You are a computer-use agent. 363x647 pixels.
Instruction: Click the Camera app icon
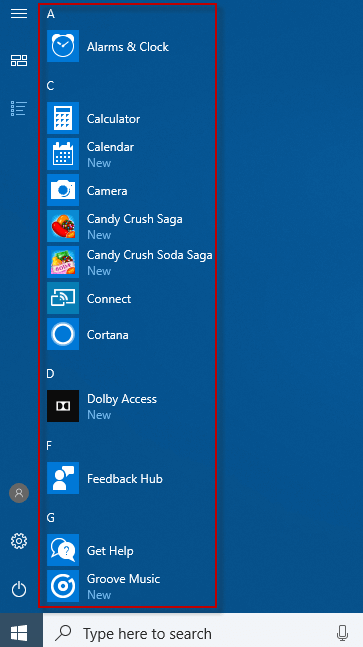click(x=63, y=190)
